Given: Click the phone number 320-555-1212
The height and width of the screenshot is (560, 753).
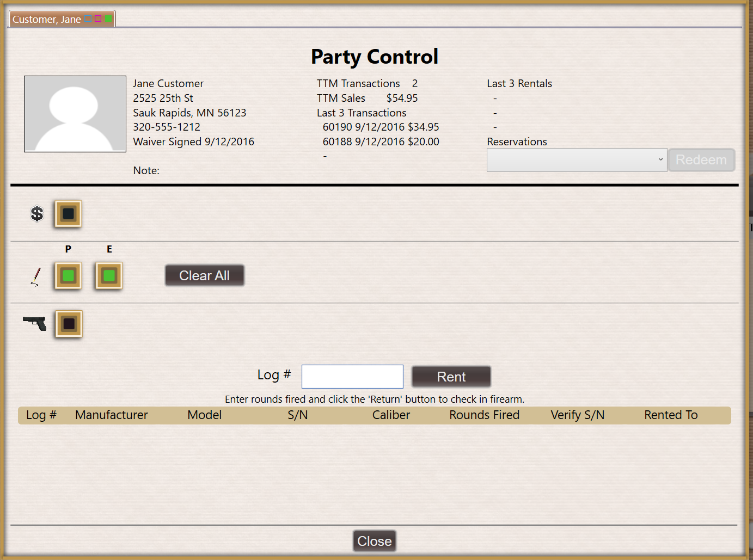Looking at the screenshot, I should tap(167, 127).
